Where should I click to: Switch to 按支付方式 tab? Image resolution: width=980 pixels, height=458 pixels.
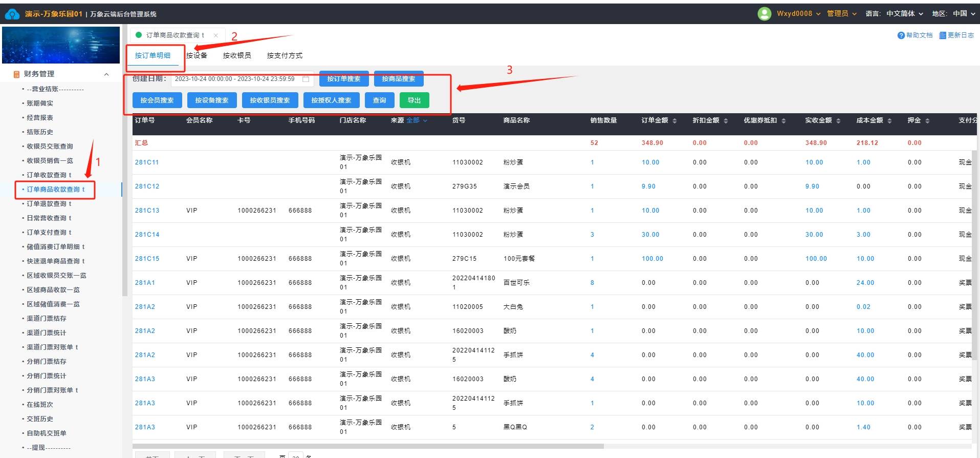[285, 55]
